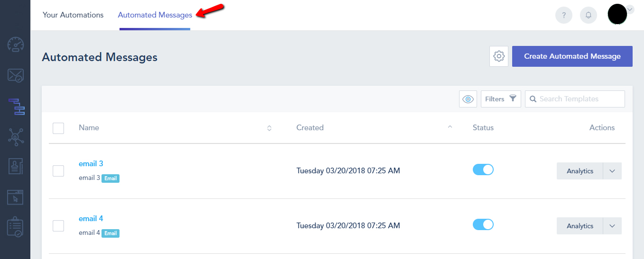Click the Create Automated Message button
The image size is (644, 259).
(x=572, y=56)
